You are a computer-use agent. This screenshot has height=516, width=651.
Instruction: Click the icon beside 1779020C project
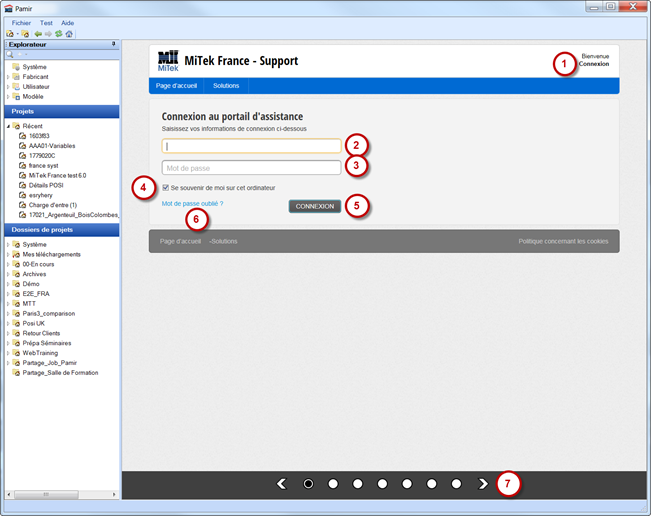(x=23, y=156)
